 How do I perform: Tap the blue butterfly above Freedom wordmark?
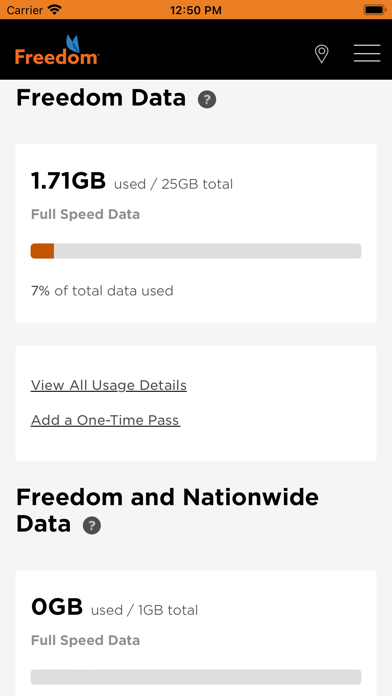[x=73, y=44]
